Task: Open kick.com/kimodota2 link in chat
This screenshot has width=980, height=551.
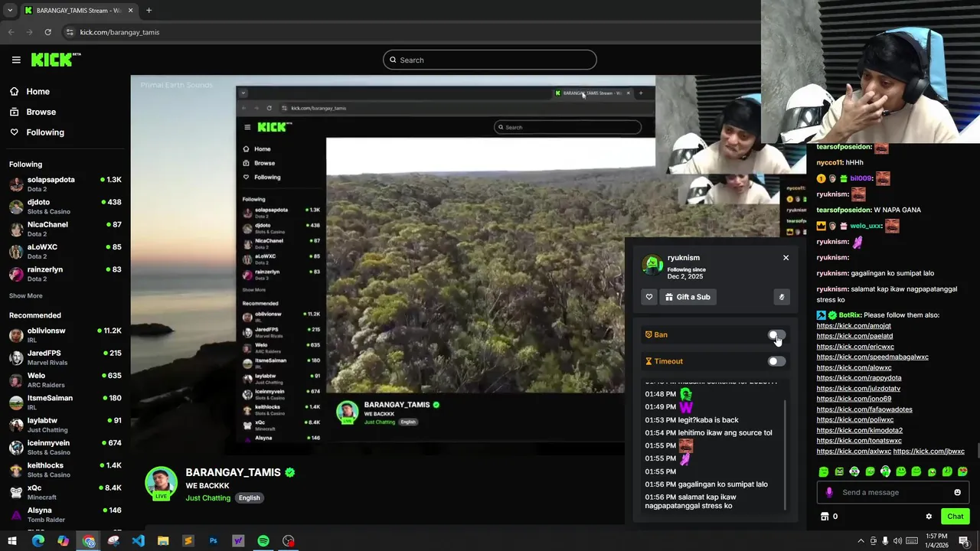Action: pyautogui.click(x=859, y=430)
